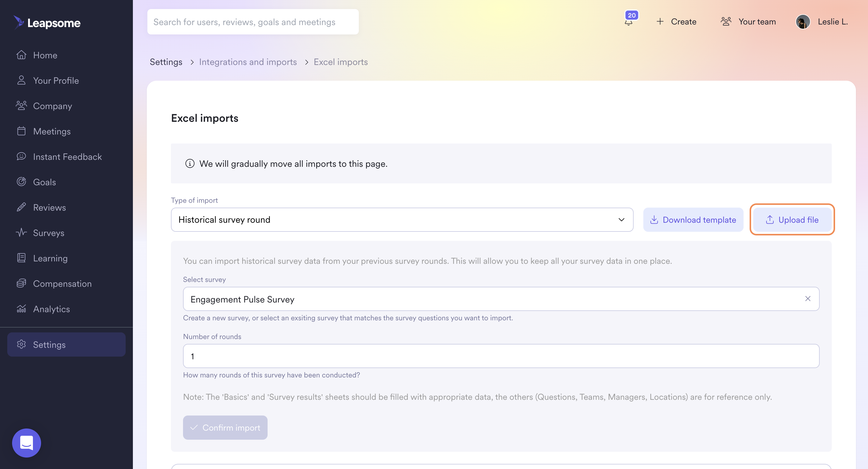Viewport: 868px width, 469px height.
Task: Click the Settings gear icon
Action: [21, 344]
